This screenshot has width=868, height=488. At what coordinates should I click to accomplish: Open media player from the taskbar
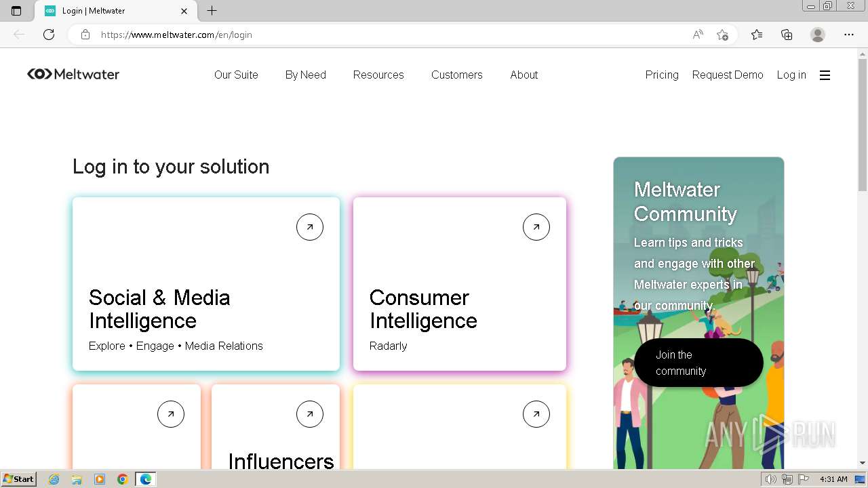[100, 479]
